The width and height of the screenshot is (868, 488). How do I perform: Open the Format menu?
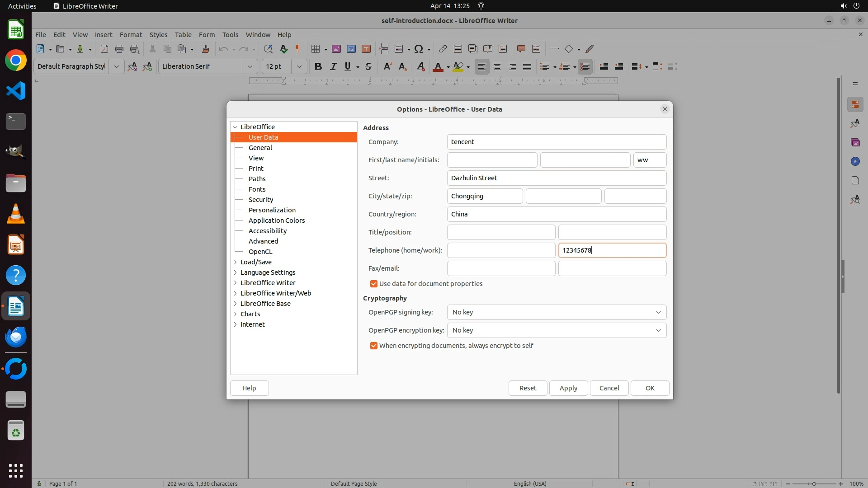tap(131, 34)
